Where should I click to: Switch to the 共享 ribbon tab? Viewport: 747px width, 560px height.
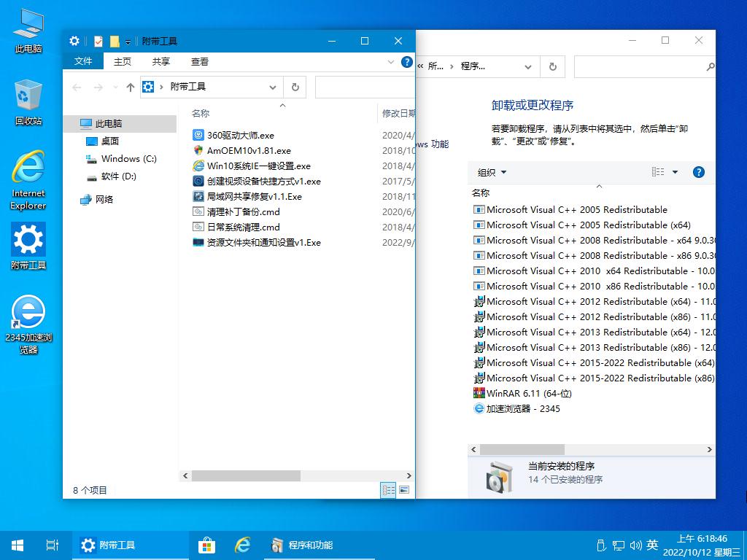point(161,61)
